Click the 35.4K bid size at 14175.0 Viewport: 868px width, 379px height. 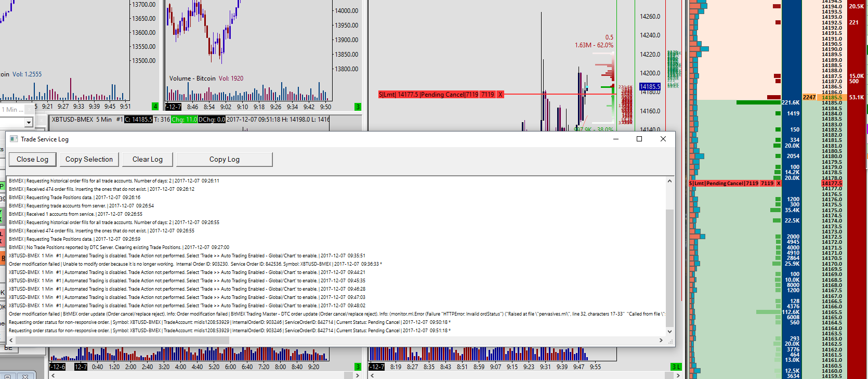[792, 210]
